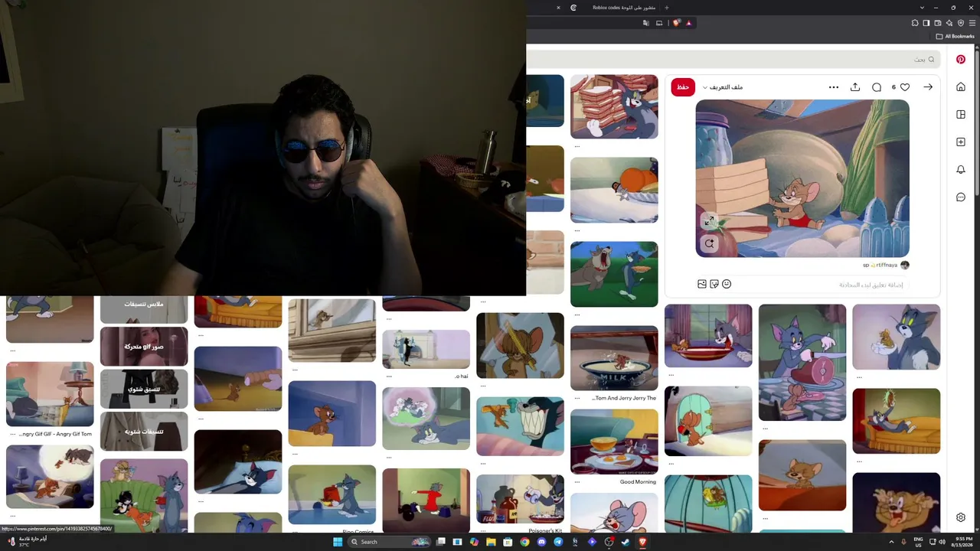Screen dimensions: 980x551
Task: Open the Tom with ham pin thumbnail
Action: (802, 363)
